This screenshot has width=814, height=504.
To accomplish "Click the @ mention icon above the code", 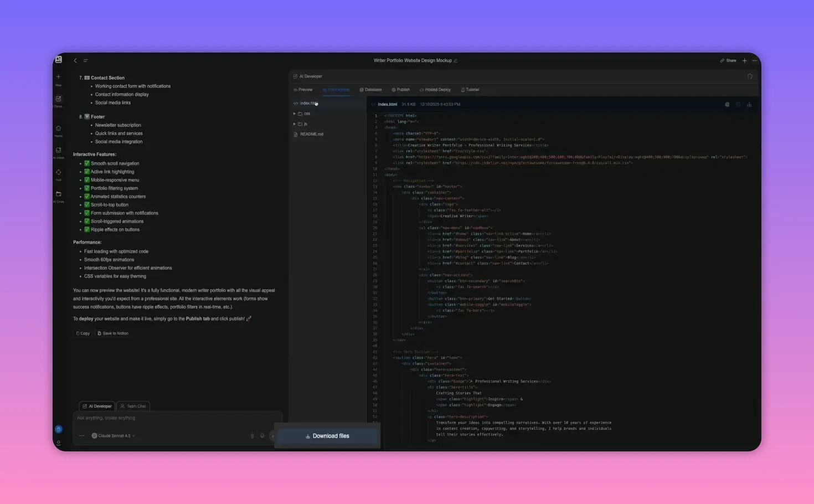I will pyautogui.click(x=727, y=104).
